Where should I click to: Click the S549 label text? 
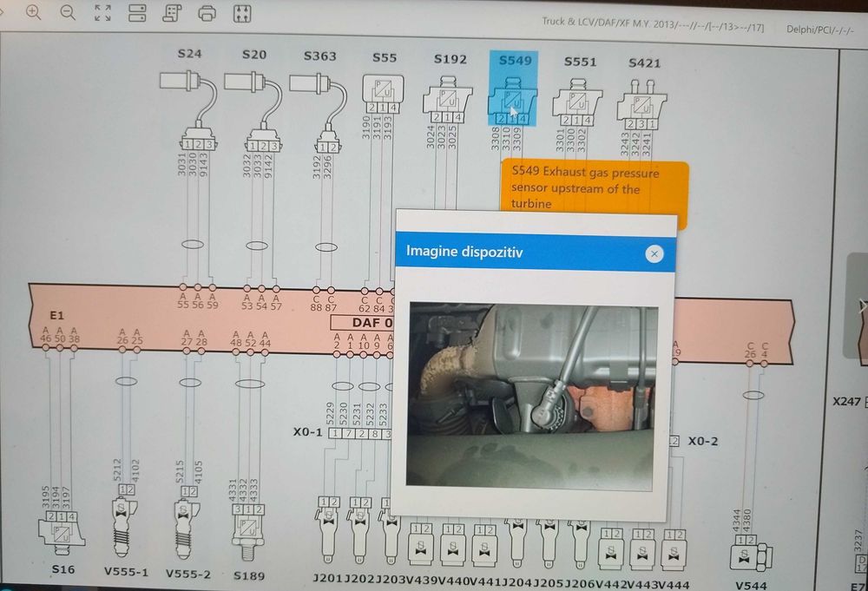pyautogui.click(x=515, y=61)
